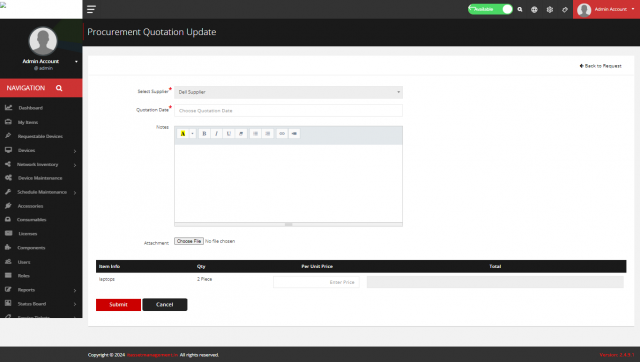Insert a link using the Notes toolbar
The width and height of the screenshot is (640, 362).
(x=282, y=133)
